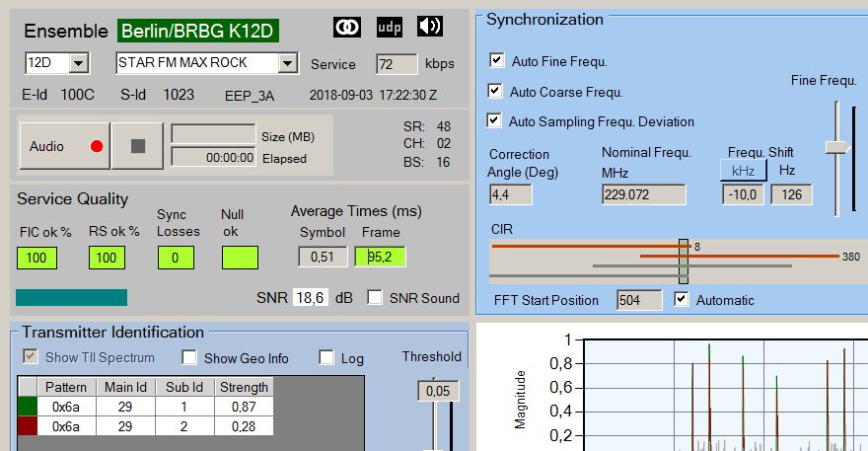Click the Fine Frequ. vertical slider handle
Screen dimensions: 868x451
point(838,147)
